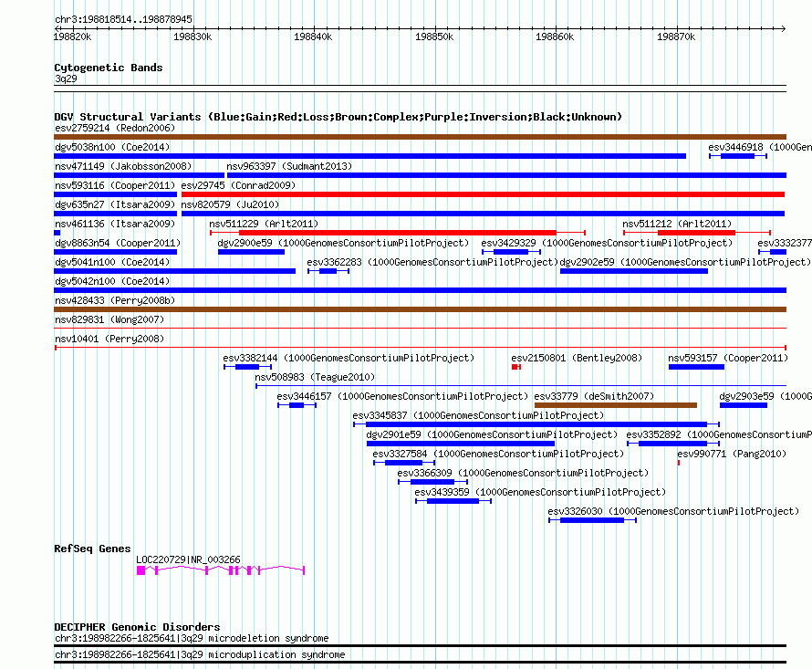This screenshot has width=812, height=669.
Task: Click esv3327584 variant label
Action: [x=498, y=454]
